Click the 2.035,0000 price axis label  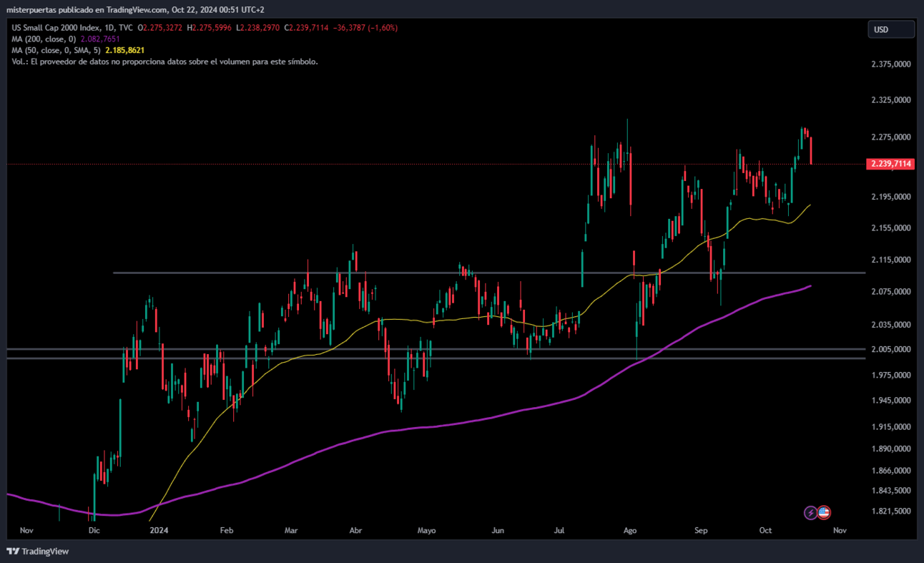(890, 324)
